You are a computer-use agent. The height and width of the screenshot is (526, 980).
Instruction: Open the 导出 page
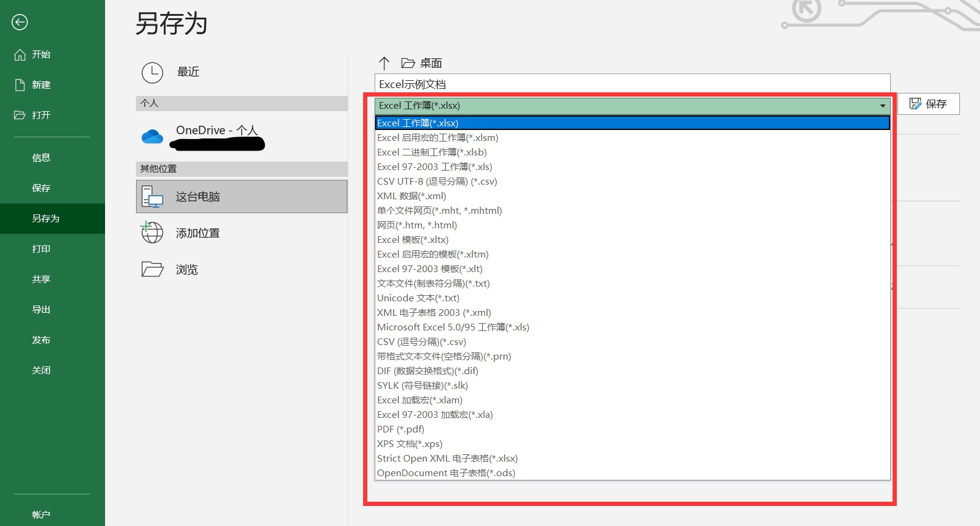click(41, 310)
